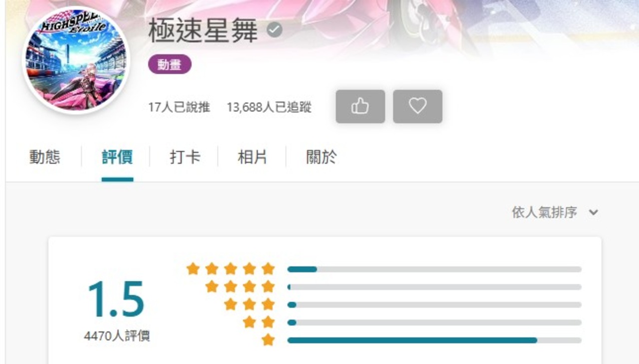
Task: Open the 評價 tab
Action: [x=117, y=158]
